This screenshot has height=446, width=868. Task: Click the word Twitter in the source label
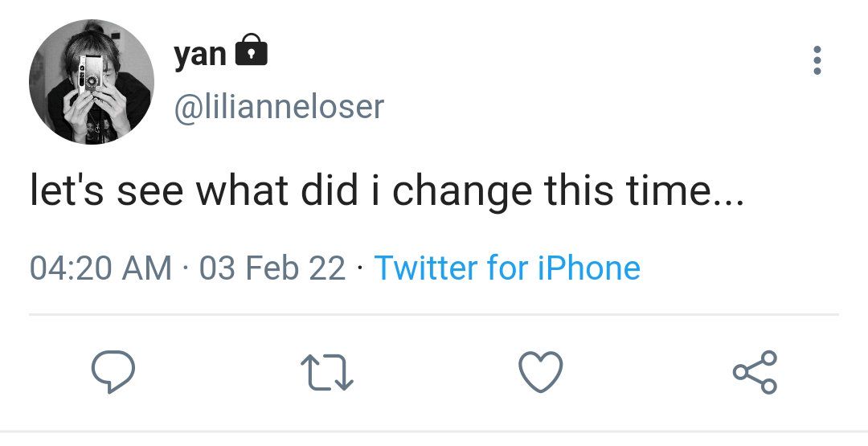(x=425, y=268)
